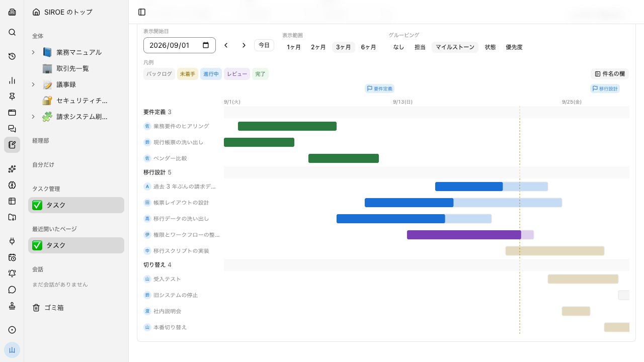Open the calendar picker in date field
The width and height of the screenshot is (644, 362).
click(x=206, y=45)
